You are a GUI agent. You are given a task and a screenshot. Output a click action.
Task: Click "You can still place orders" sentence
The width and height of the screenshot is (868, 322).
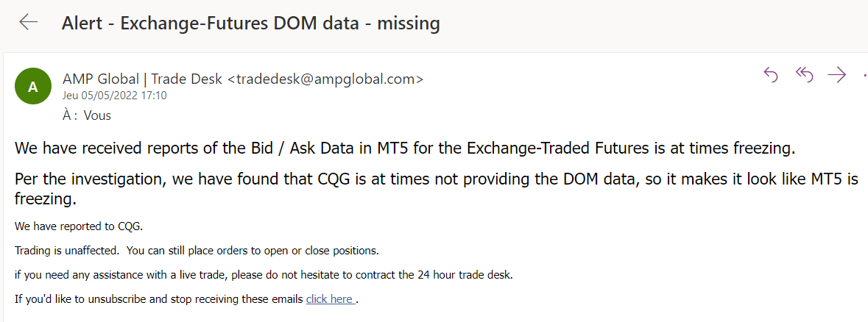pyautogui.click(x=253, y=250)
